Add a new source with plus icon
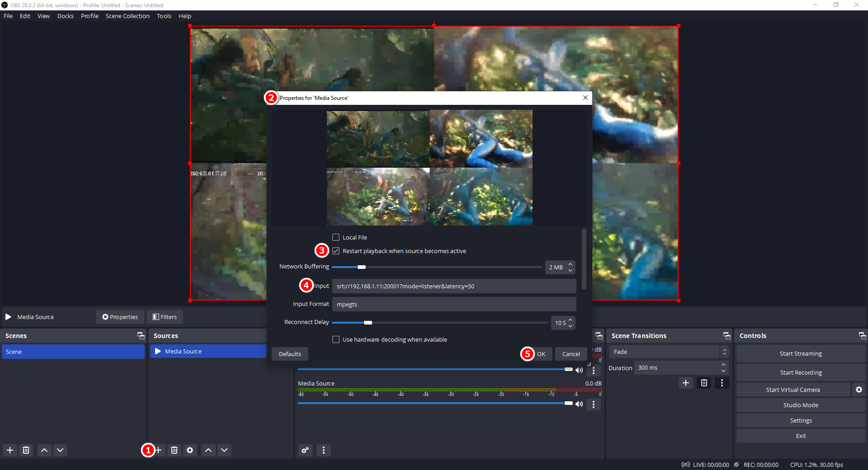The width and height of the screenshot is (868, 470). [x=159, y=450]
